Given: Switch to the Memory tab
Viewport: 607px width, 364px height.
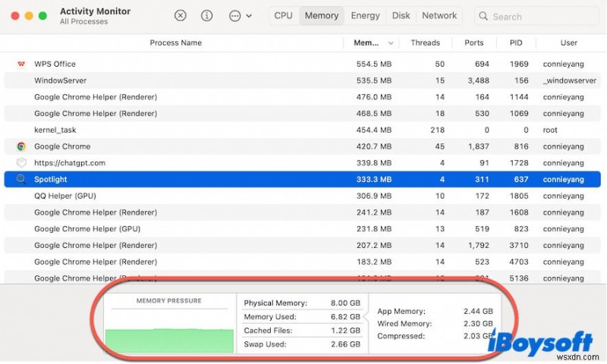Looking at the screenshot, I should point(321,15).
